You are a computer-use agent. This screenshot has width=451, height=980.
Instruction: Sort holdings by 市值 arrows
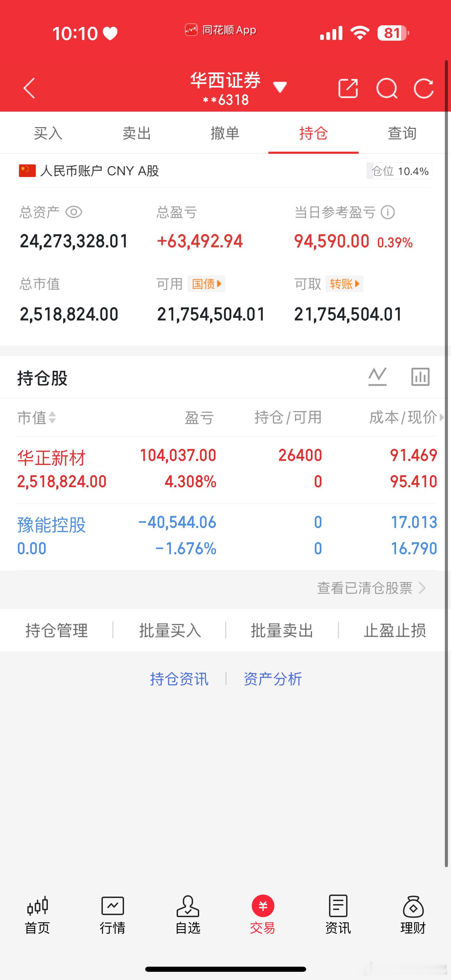coord(52,417)
